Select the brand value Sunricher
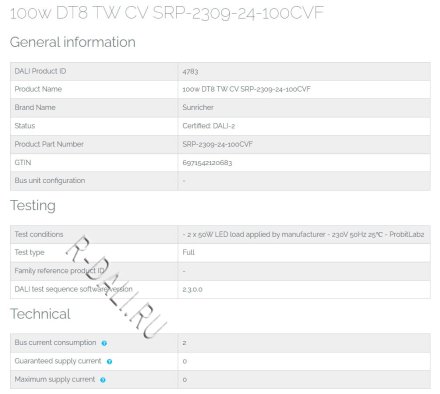440x394 pixels. (198, 107)
